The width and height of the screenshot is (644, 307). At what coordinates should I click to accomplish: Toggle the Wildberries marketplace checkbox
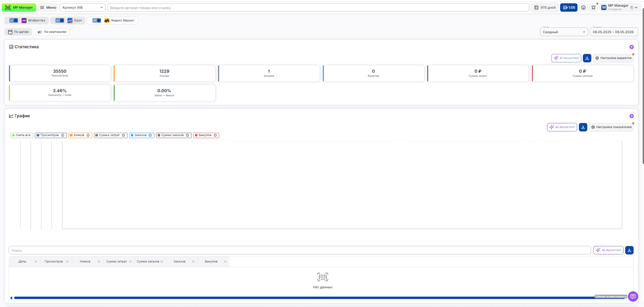coord(13,20)
